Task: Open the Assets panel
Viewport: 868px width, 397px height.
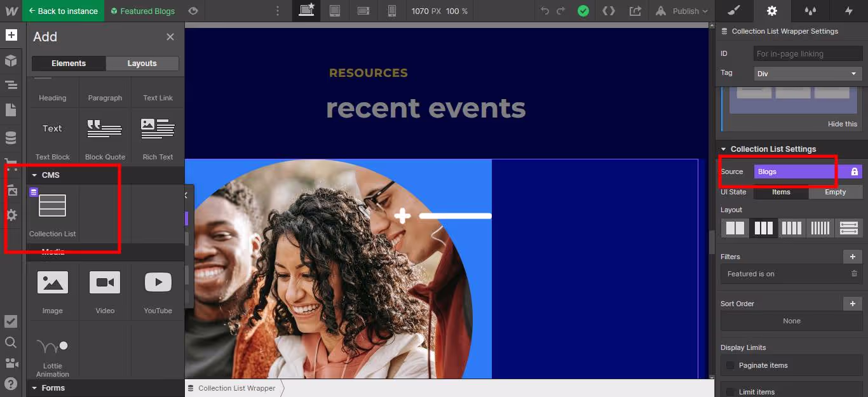Action: pos(11,190)
